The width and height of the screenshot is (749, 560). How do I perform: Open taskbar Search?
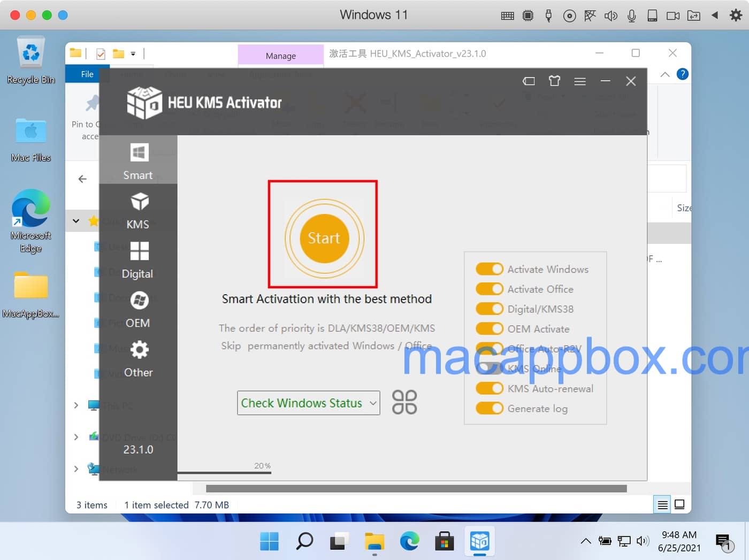click(304, 541)
